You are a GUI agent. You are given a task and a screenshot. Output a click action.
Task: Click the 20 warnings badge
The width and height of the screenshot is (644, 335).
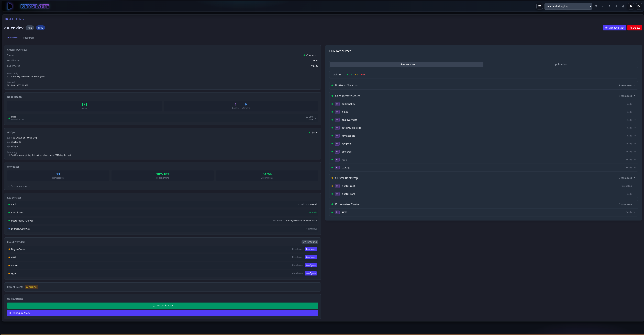[x=31, y=287]
